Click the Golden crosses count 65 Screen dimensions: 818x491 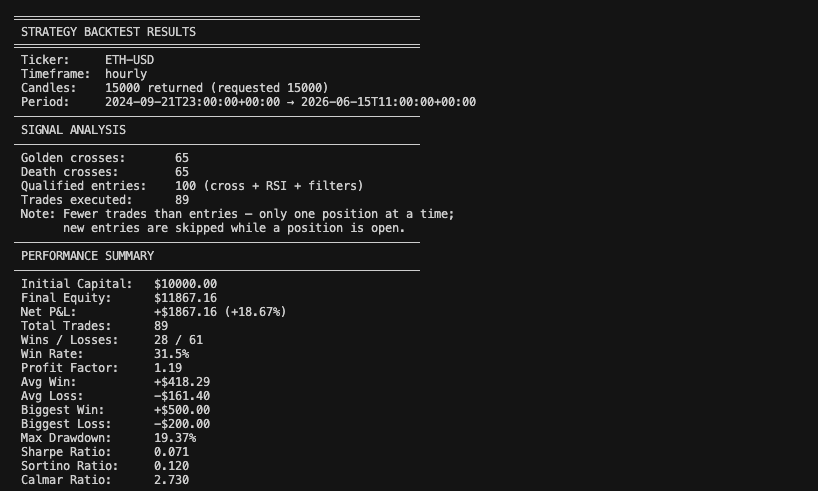(182, 158)
